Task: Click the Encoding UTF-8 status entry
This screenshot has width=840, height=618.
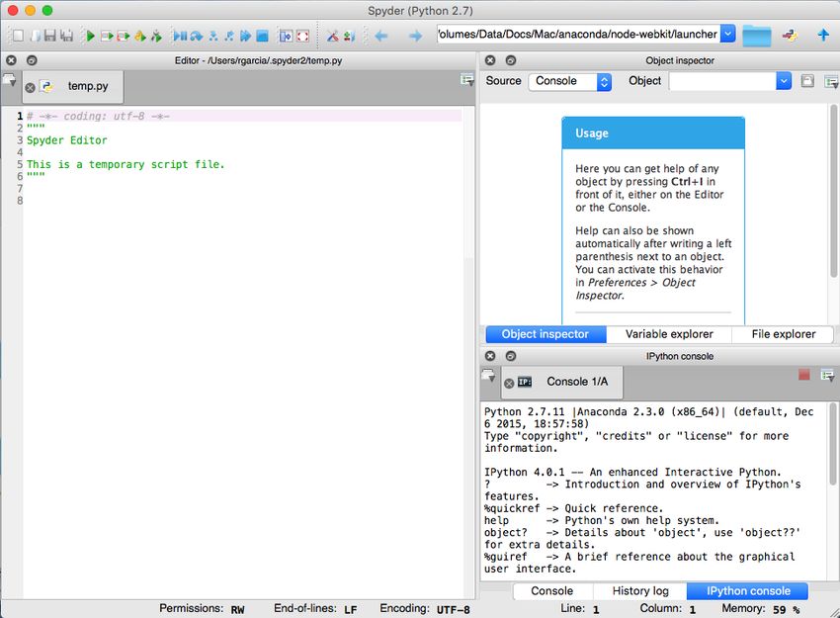Action: [x=425, y=609]
